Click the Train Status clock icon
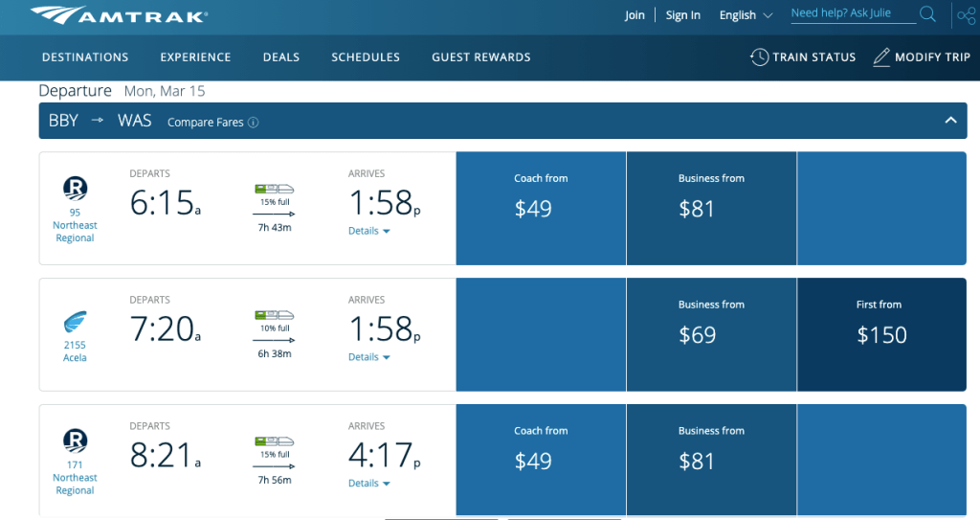 tap(759, 57)
